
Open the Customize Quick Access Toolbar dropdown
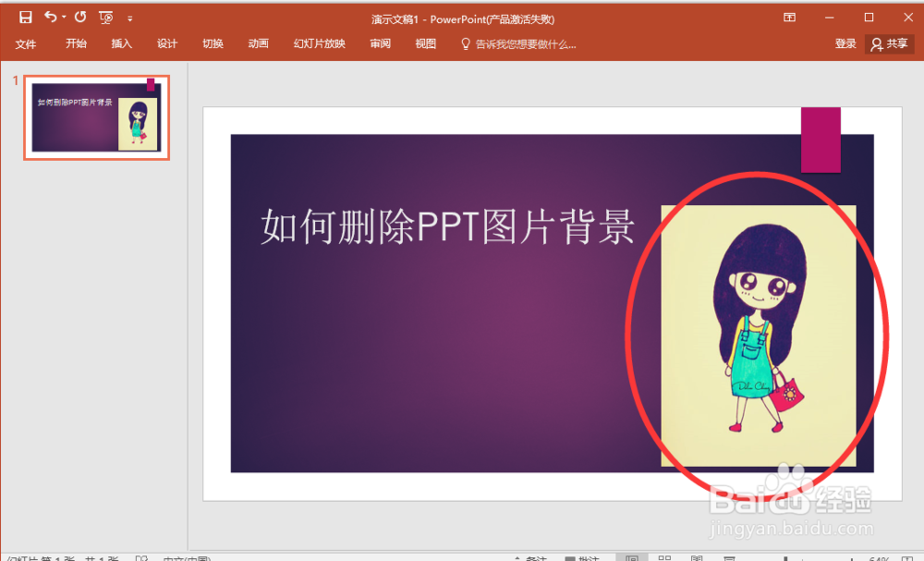click(130, 17)
